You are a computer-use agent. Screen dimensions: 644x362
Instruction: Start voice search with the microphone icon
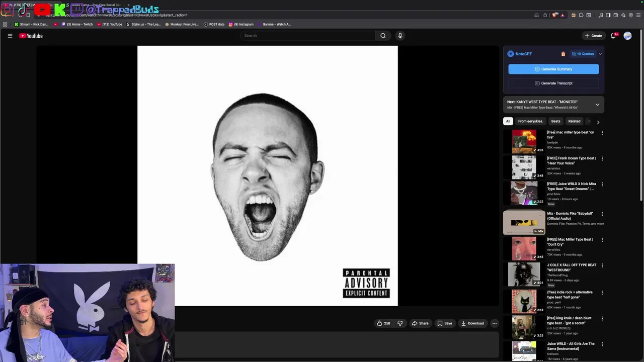pos(400,36)
